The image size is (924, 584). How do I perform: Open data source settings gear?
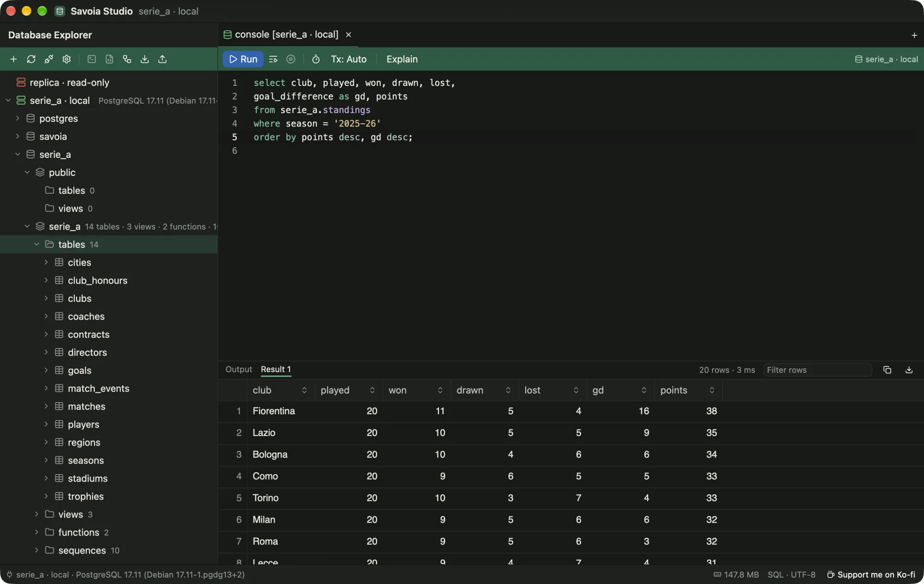point(67,59)
